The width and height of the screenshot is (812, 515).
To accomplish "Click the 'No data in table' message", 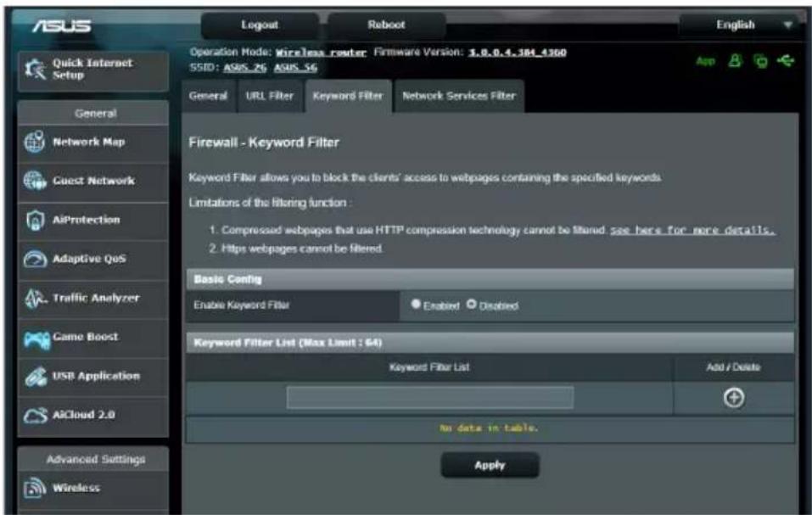I will [489, 428].
